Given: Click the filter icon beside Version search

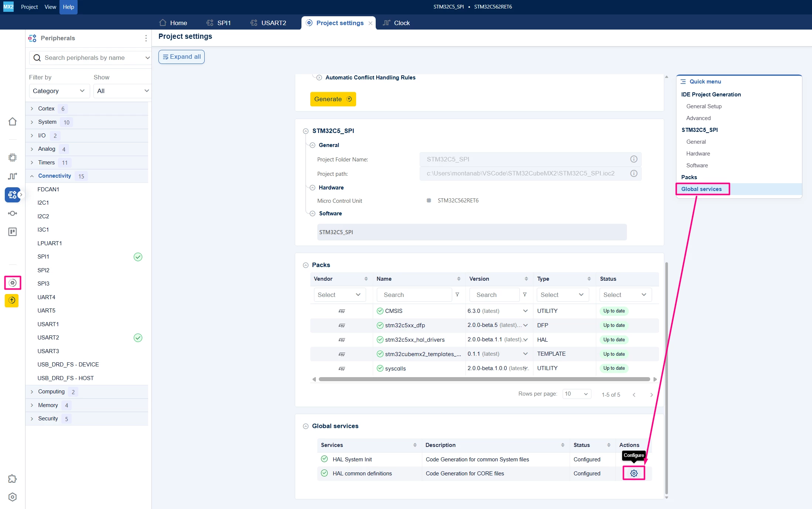Looking at the screenshot, I should pyautogui.click(x=525, y=295).
